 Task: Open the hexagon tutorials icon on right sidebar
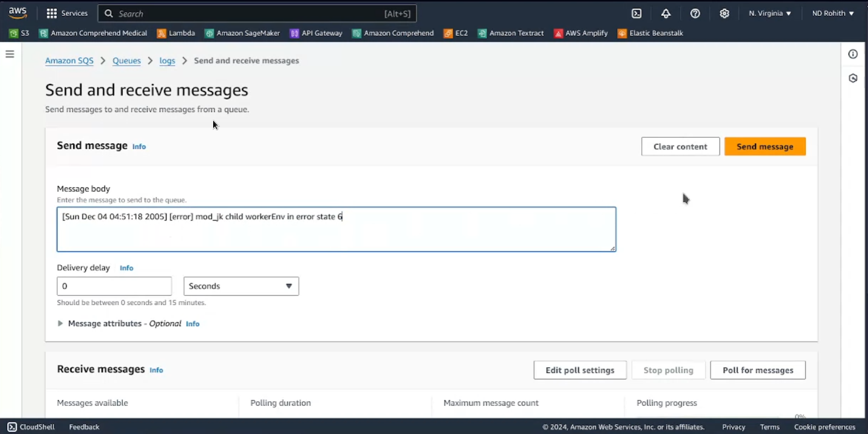pyautogui.click(x=853, y=78)
